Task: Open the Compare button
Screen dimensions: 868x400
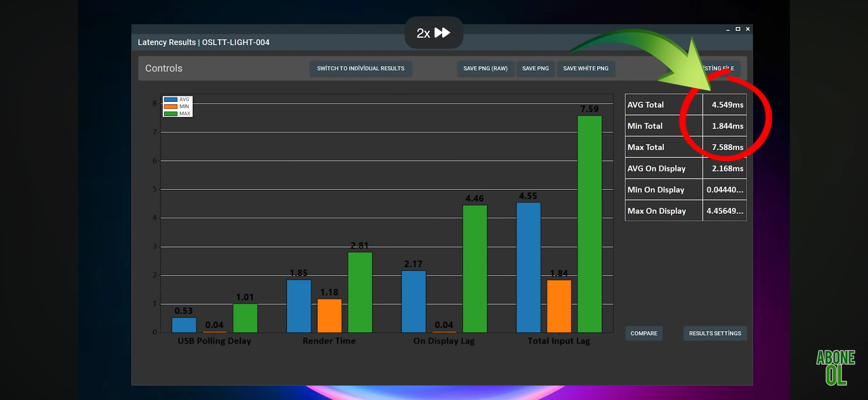Action: click(644, 333)
